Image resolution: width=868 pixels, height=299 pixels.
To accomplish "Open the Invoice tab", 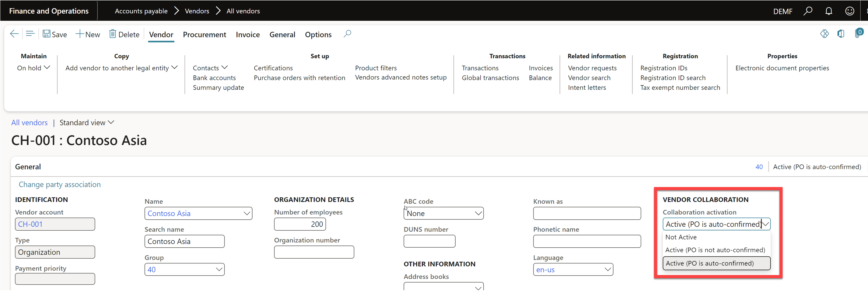I will [248, 35].
